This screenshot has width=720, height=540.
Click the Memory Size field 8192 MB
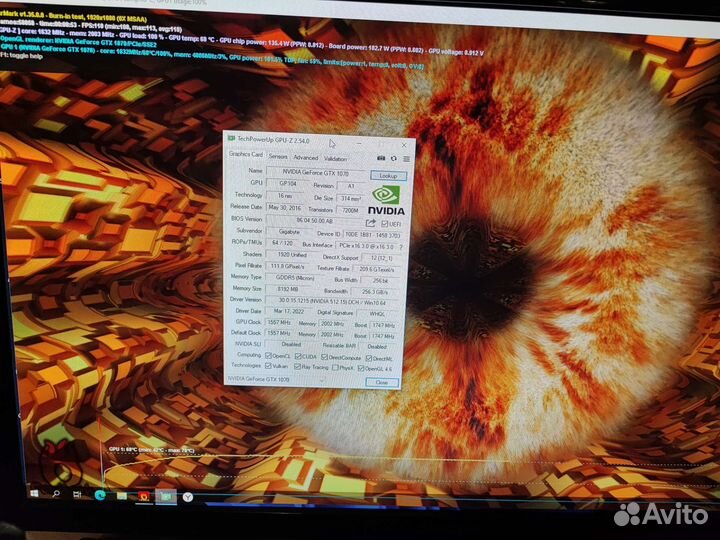(288, 289)
